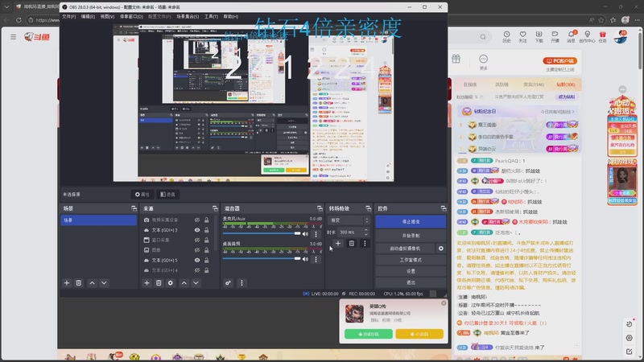Open 消息 notification bell on Douyu page
The image size is (644, 362).
click(572, 36)
